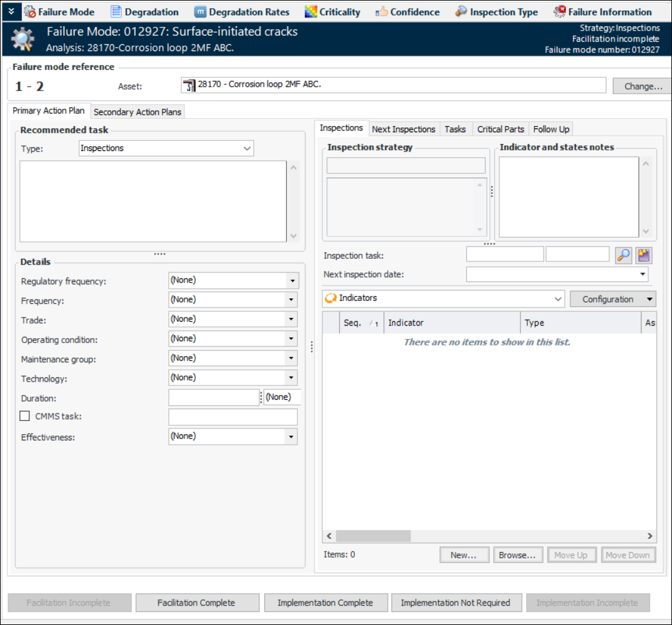Open the Confidence thumbs-up item
The height and width of the screenshot is (625, 672).
pyautogui.click(x=382, y=12)
